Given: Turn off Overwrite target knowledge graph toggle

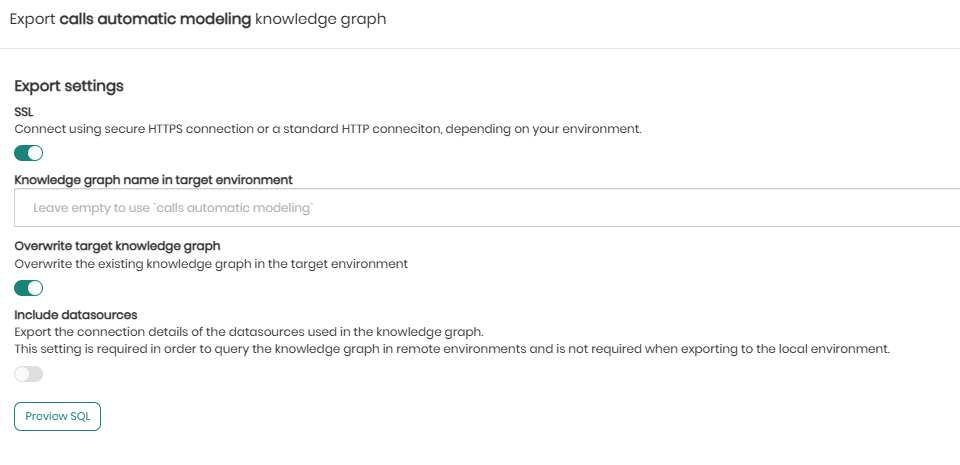Looking at the screenshot, I should point(28,288).
